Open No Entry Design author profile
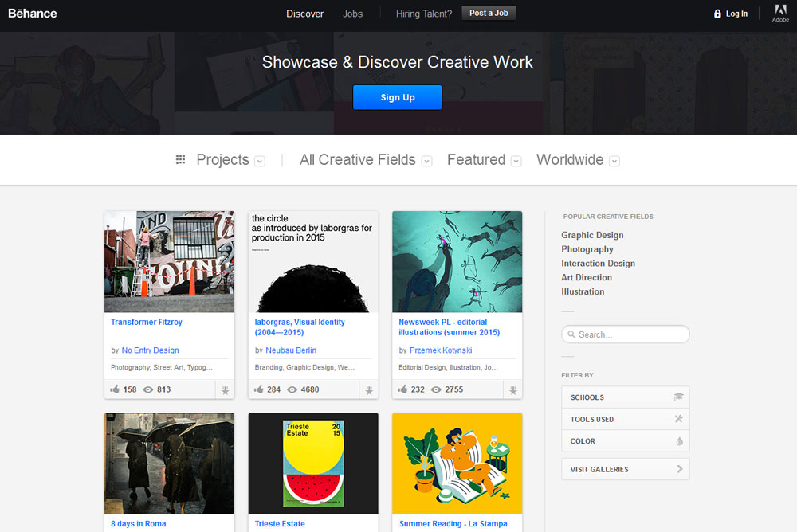The height and width of the screenshot is (532, 797). 150,350
